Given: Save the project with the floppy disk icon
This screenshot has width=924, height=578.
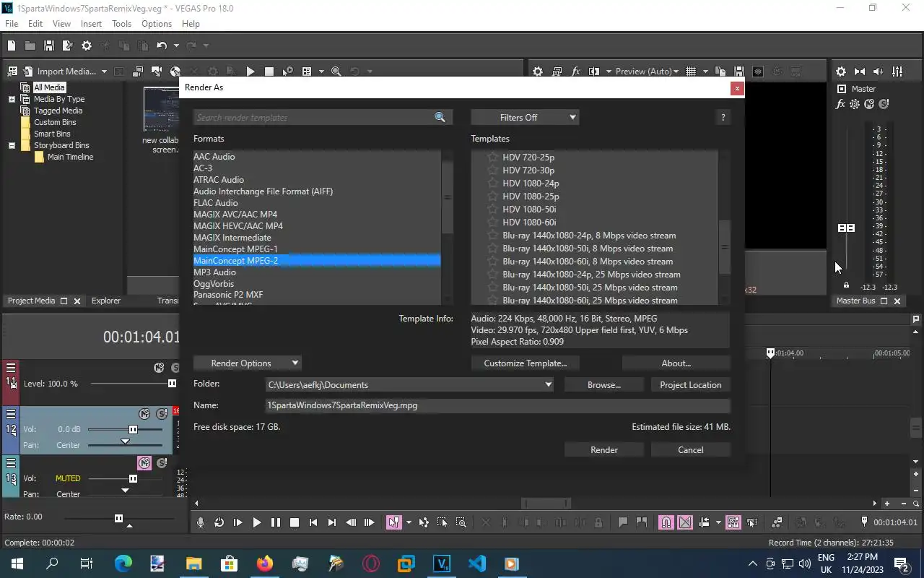Looking at the screenshot, I should coord(49,46).
